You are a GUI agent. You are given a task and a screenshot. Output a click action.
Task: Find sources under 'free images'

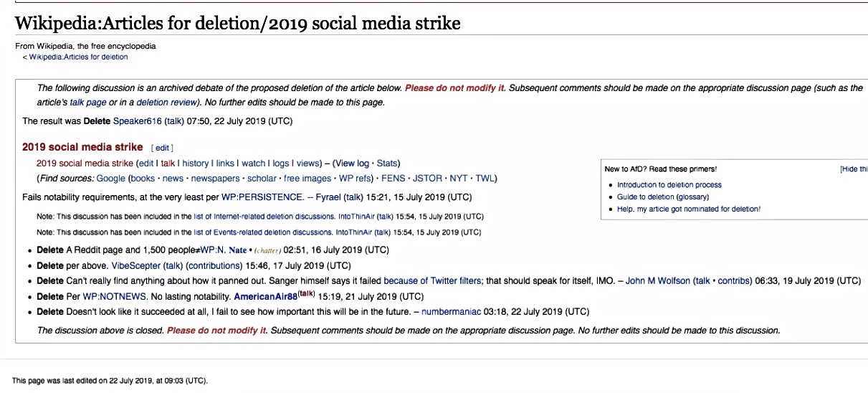pyautogui.click(x=307, y=179)
